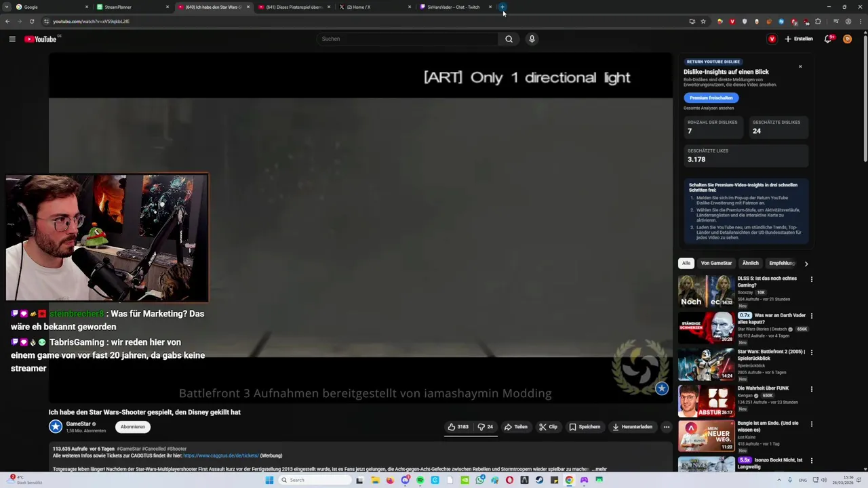Open options for Bungie ist am Ende
The width and height of the screenshot is (868, 488).
[x=812, y=426]
